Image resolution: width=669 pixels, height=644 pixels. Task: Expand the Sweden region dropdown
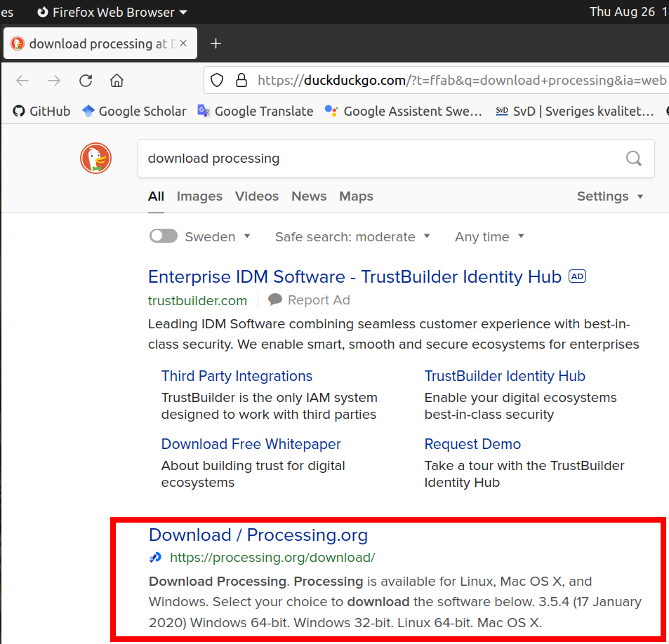point(218,236)
